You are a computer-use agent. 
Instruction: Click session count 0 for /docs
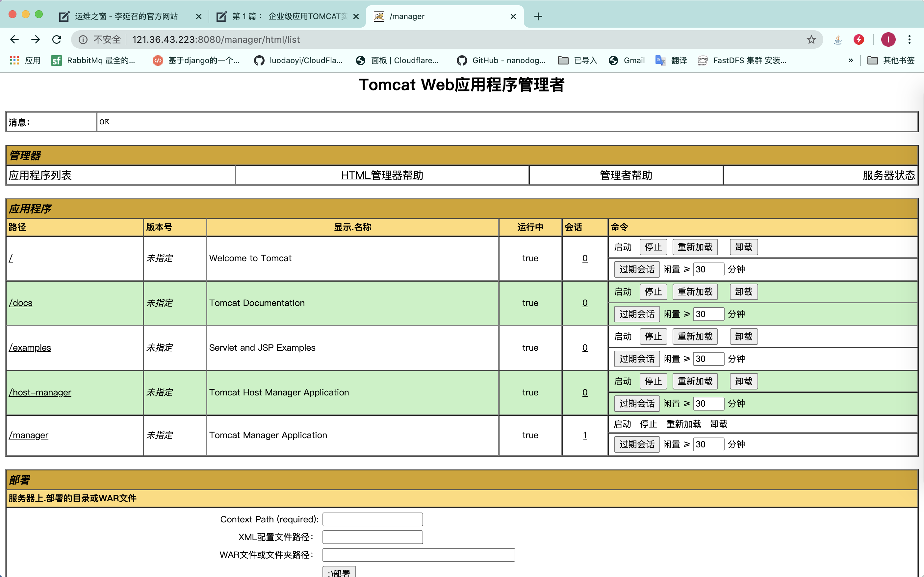tap(585, 303)
